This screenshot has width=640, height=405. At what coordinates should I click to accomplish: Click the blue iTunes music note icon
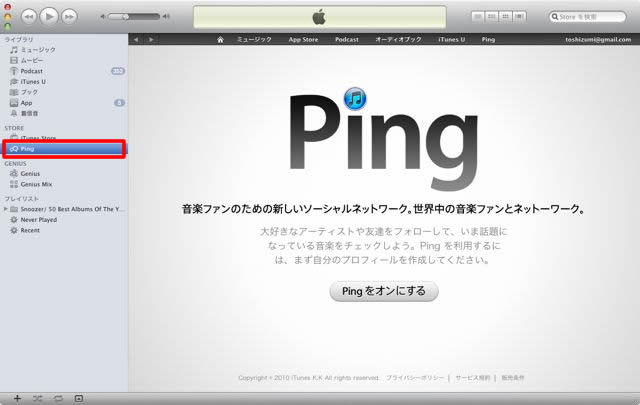coord(355,98)
